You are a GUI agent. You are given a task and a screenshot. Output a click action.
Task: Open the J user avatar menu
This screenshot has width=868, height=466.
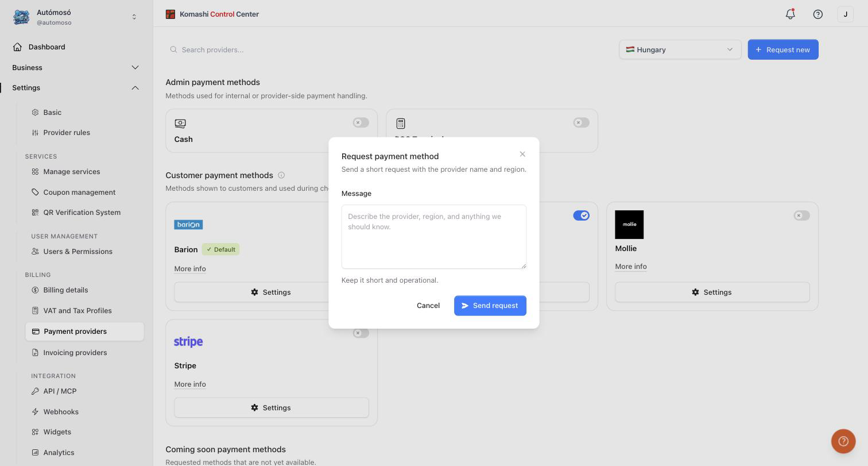point(845,14)
